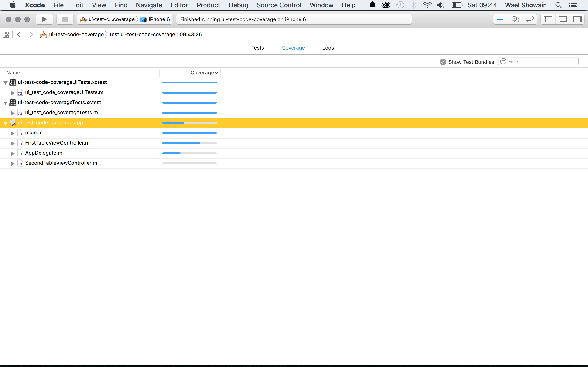Expand SecondTableViewController.m methods
Viewport: 588px width, 367px height.
coord(13,164)
